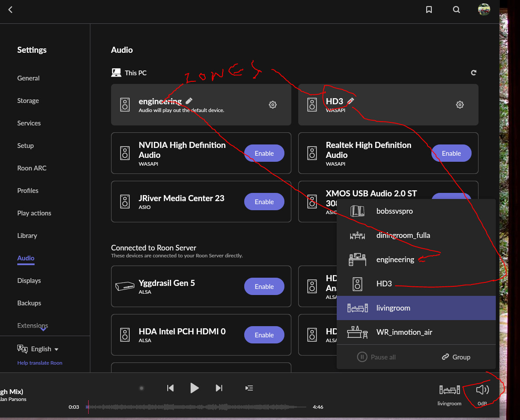This screenshot has width=520, height=420.
Task: Click the Settings sidebar heading
Action: coord(32,50)
